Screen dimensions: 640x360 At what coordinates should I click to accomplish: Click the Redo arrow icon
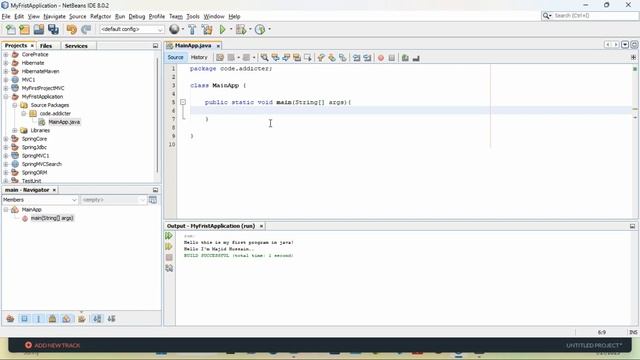click(x=86, y=29)
